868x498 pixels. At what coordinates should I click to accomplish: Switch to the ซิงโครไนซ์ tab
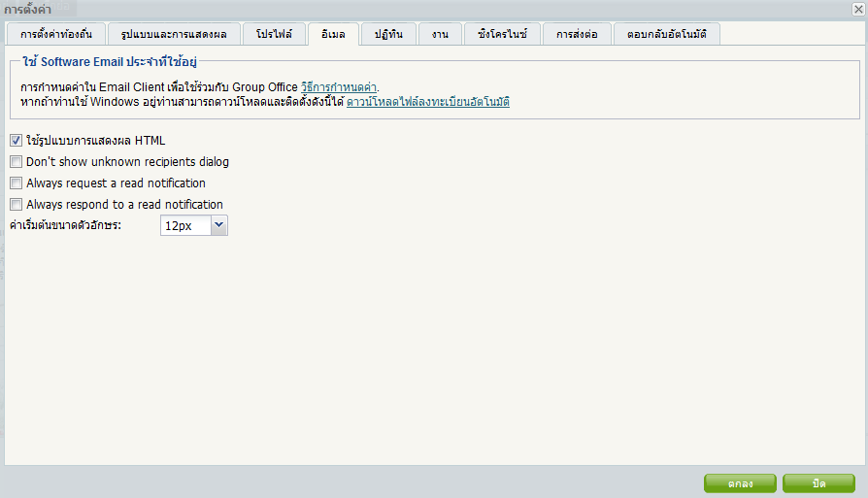click(502, 34)
